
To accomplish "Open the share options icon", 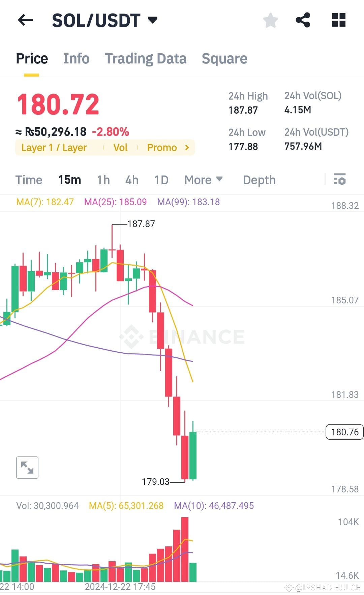I will [x=303, y=20].
